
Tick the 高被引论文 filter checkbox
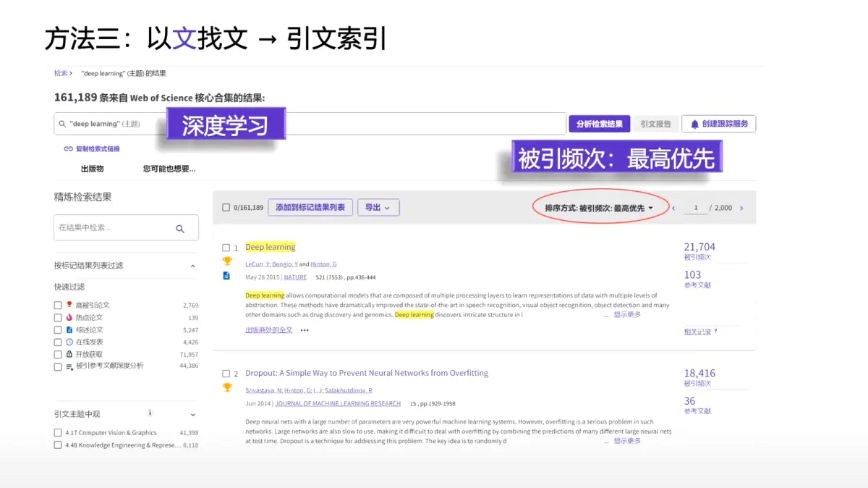[x=58, y=306]
